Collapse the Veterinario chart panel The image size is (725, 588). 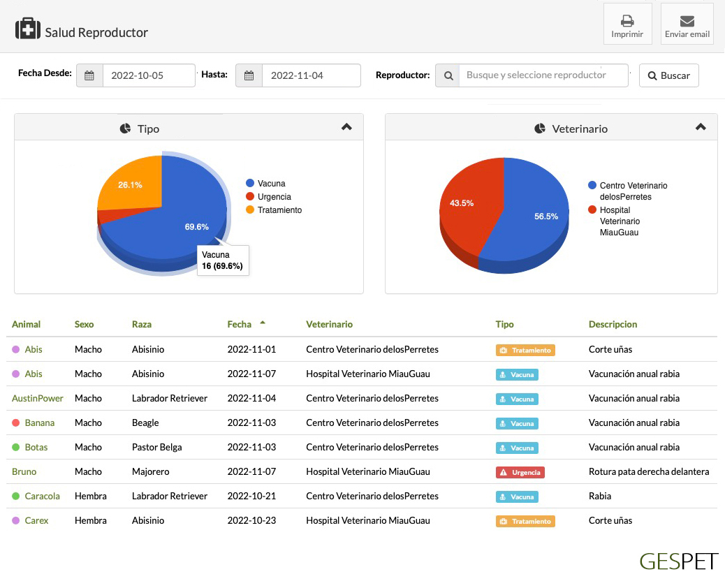pos(701,127)
